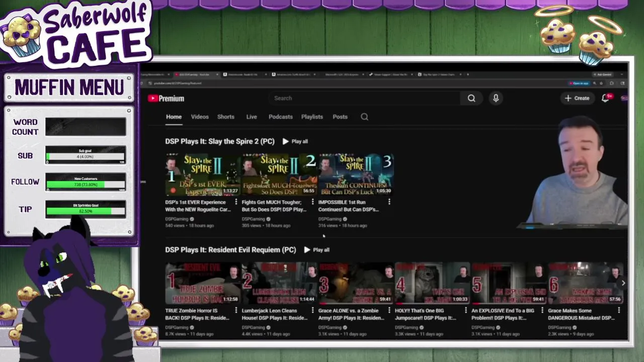Click the Muffin Menu header panel

69,87
